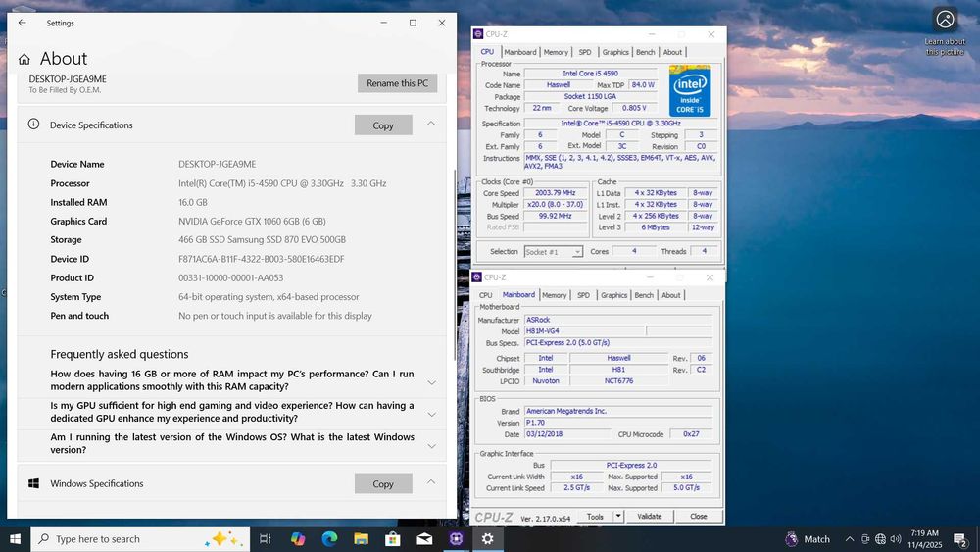Image resolution: width=980 pixels, height=552 pixels.
Task: Select the 'American Megatrends Inc.' BIOS Brand
Action: [618, 411]
